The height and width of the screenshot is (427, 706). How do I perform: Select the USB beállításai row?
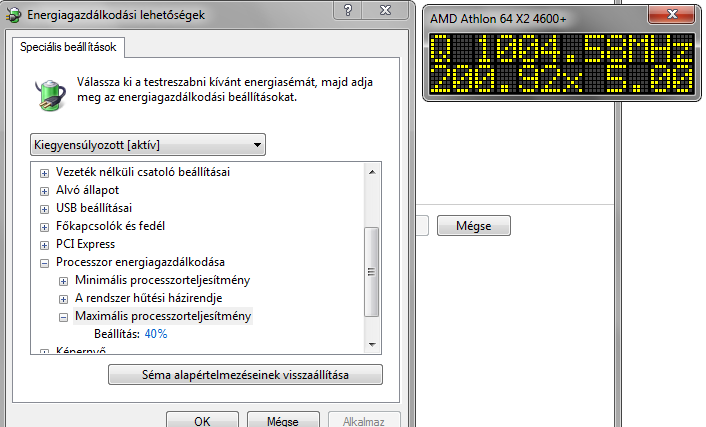(x=94, y=208)
